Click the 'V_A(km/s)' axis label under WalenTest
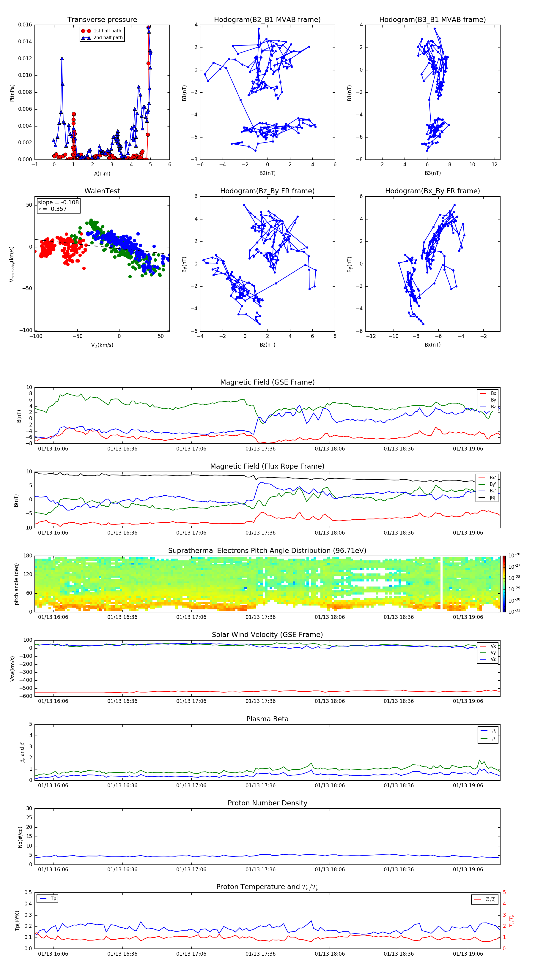This screenshot has height=980, width=535. pyautogui.click(x=102, y=345)
